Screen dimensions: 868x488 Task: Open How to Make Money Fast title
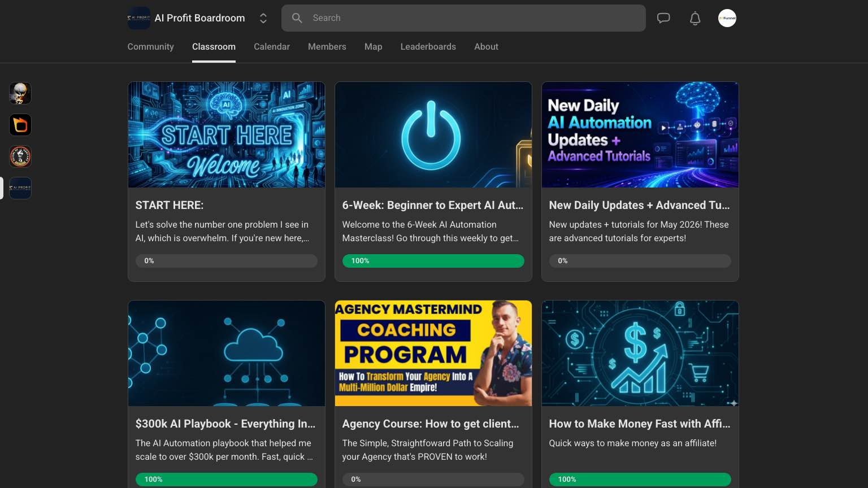640,424
